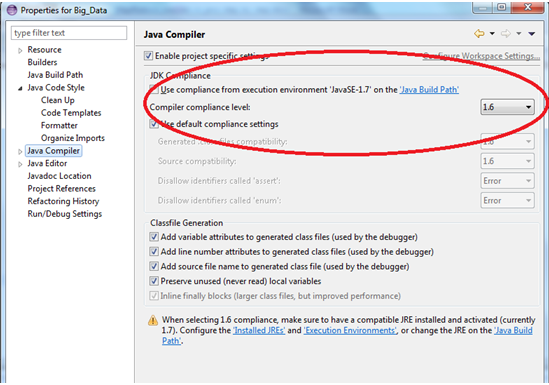Screen dimensions: 549x385
Task: Open the view menu triangle in the header
Action: coord(532,34)
